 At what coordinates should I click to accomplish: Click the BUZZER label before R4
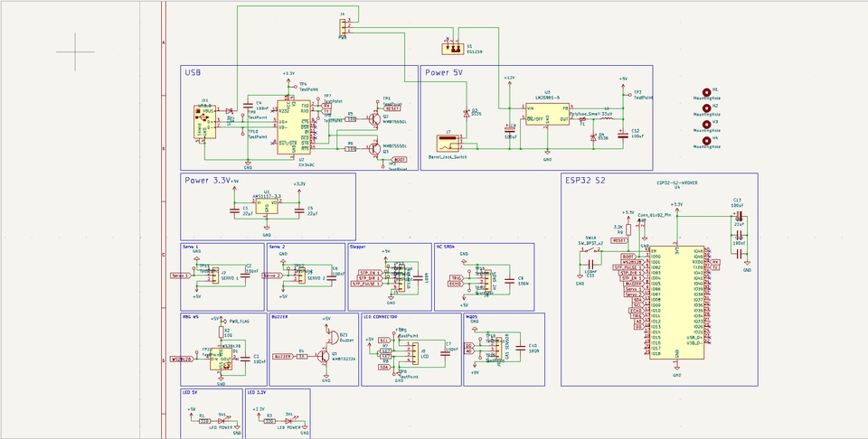click(283, 357)
